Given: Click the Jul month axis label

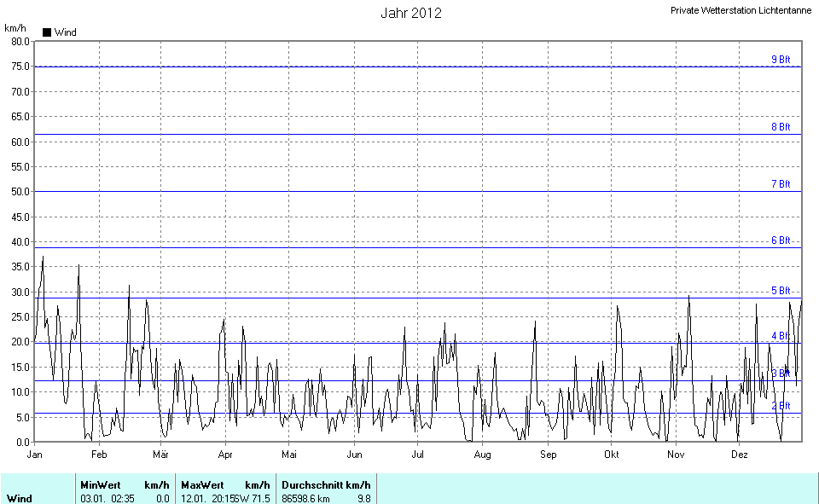Looking at the screenshot, I should click(418, 455).
